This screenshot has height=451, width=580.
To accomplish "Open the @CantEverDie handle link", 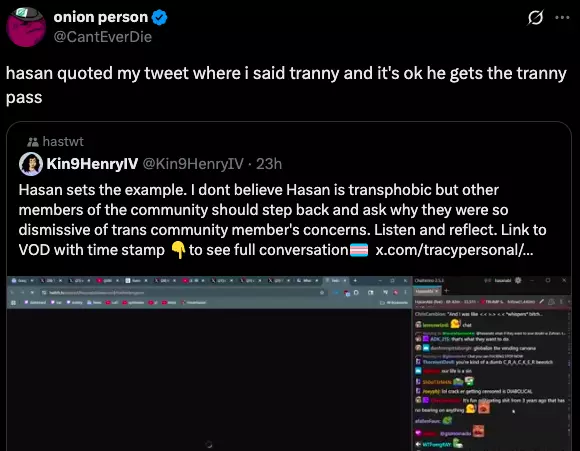I will coord(102,37).
